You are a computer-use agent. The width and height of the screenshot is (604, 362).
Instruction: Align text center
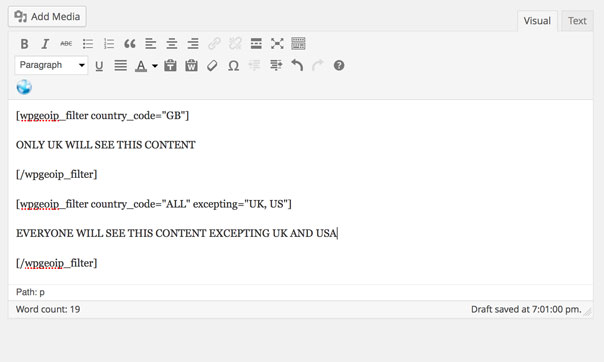pos(172,44)
